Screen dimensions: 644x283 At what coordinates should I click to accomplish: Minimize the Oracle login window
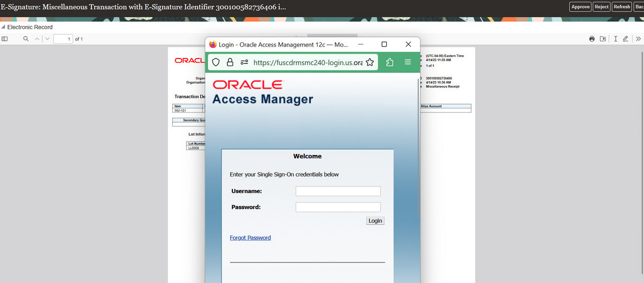tap(360, 44)
